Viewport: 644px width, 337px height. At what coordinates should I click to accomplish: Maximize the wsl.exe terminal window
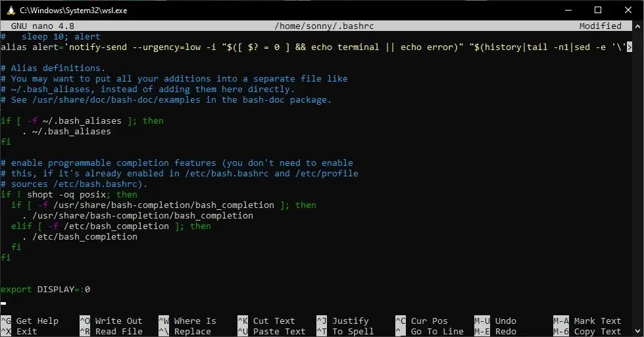(598, 10)
